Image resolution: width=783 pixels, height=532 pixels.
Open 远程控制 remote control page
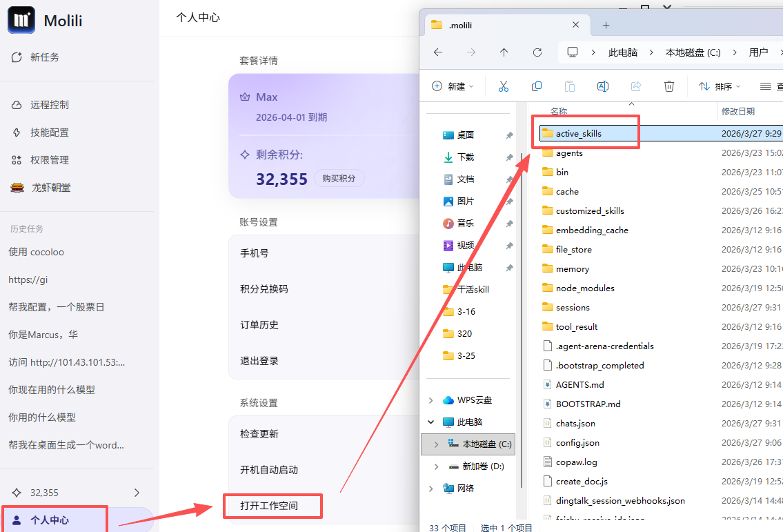49,105
